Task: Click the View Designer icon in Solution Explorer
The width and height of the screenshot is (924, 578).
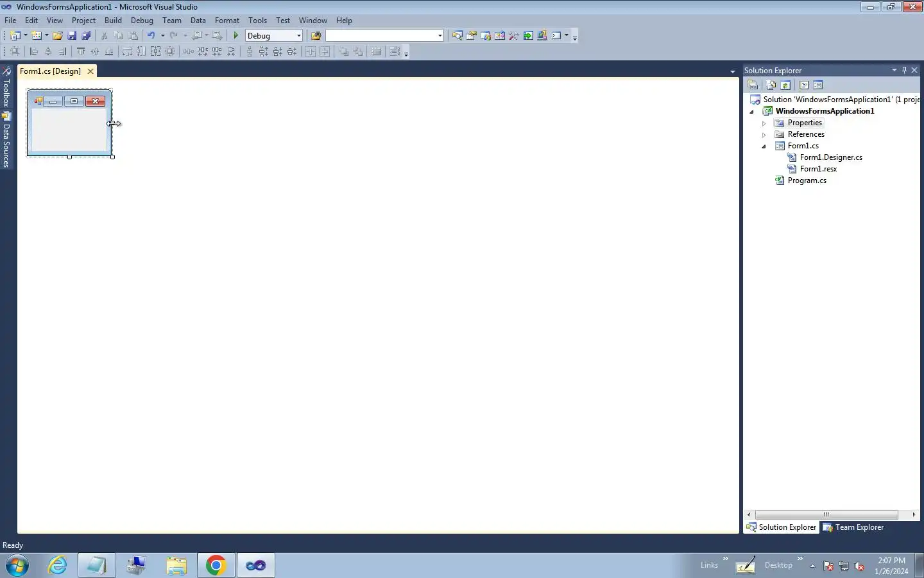Action: (817, 85)
